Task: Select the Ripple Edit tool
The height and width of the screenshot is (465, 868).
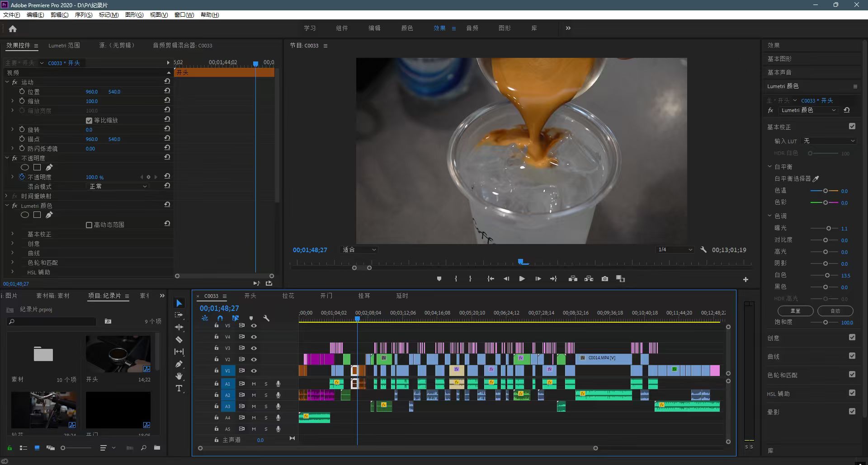Action: coord(179,327)
